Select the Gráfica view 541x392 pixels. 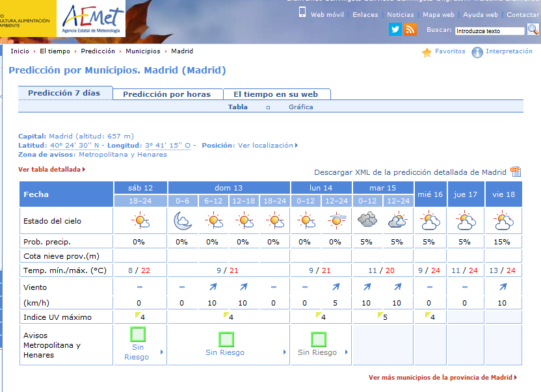click(301, 107)
